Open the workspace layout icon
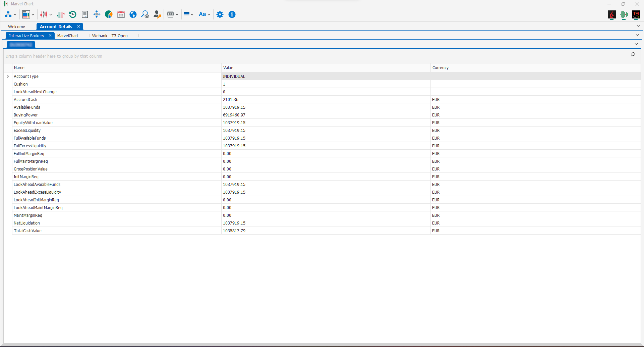This screenshot has width=644, height=347. click(26, 14)
